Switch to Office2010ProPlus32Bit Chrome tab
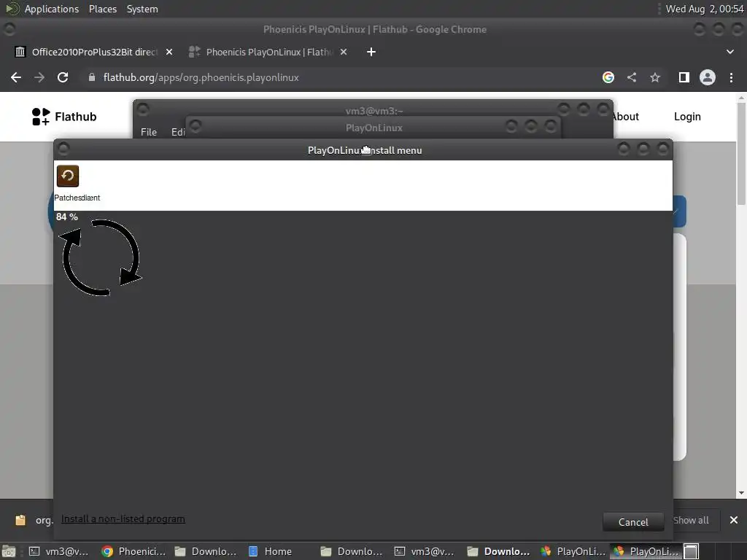The width and height of the screenshot is (747, 560). (94, 52)
